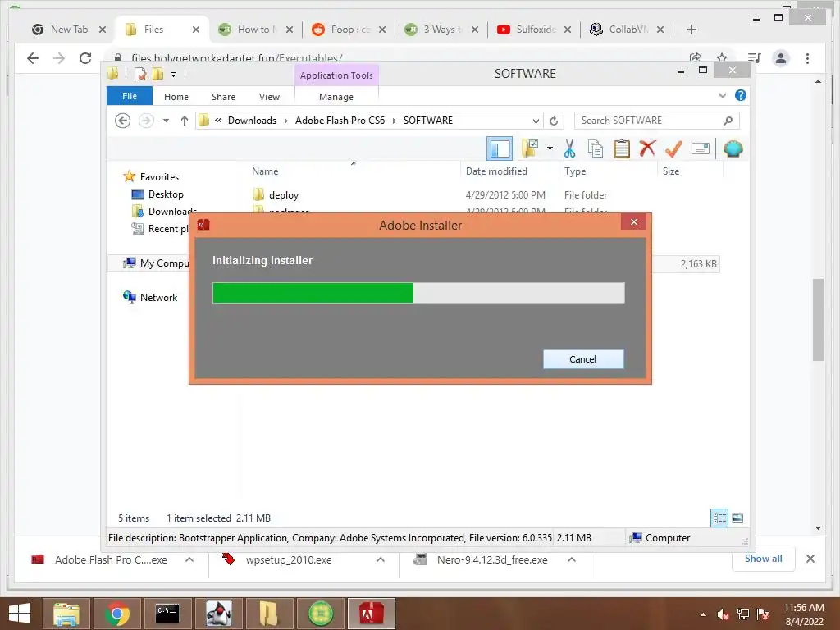Click the Properties icon in quick access toolbar

coord(140,74)
